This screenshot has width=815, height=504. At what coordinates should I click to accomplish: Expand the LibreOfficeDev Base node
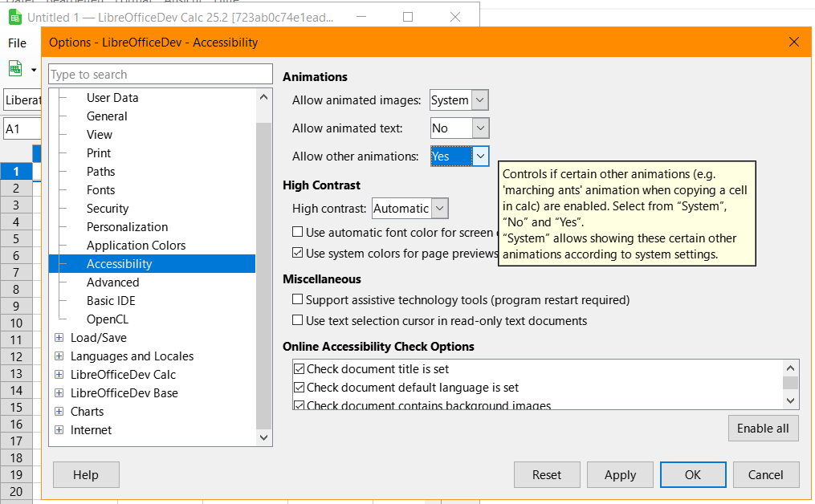coord(59,392)
